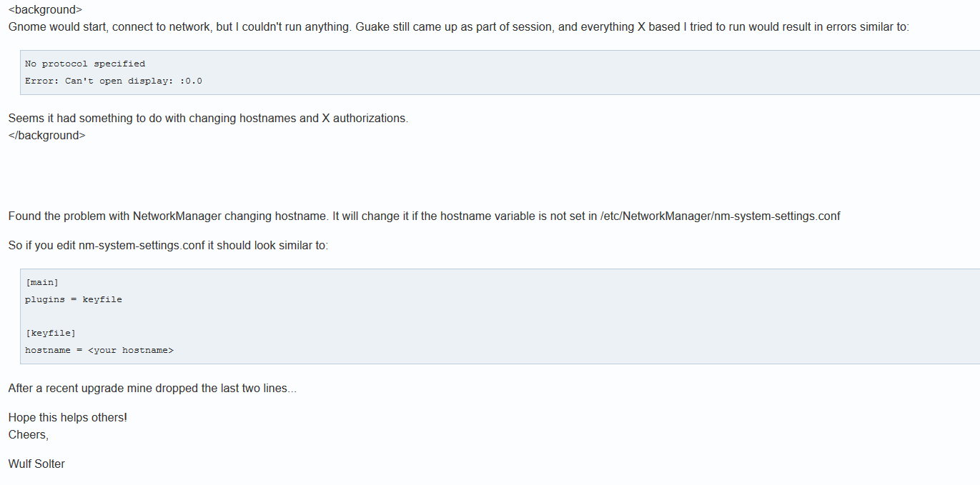Click 'After a recent upgrade' sentence

pos(152,388)
